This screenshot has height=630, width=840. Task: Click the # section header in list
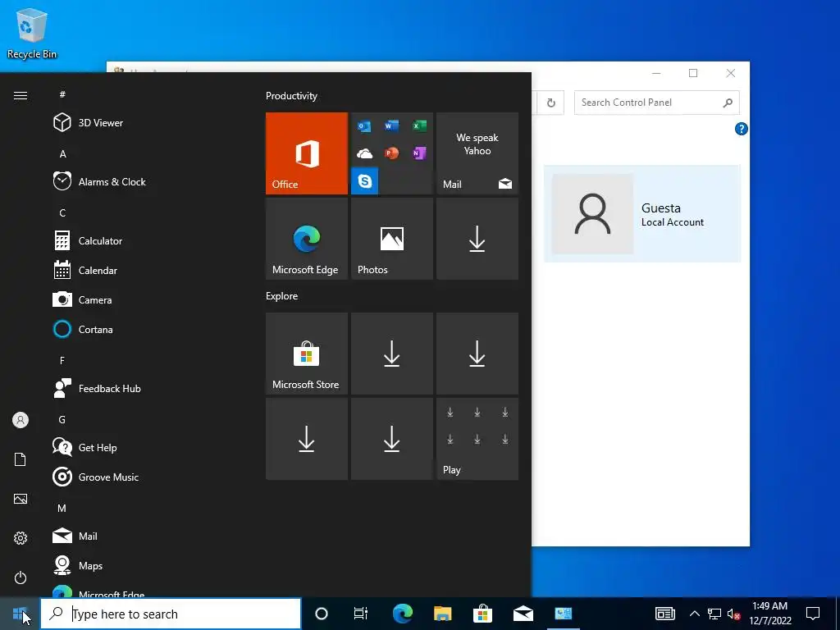click(x=62, y=94)
